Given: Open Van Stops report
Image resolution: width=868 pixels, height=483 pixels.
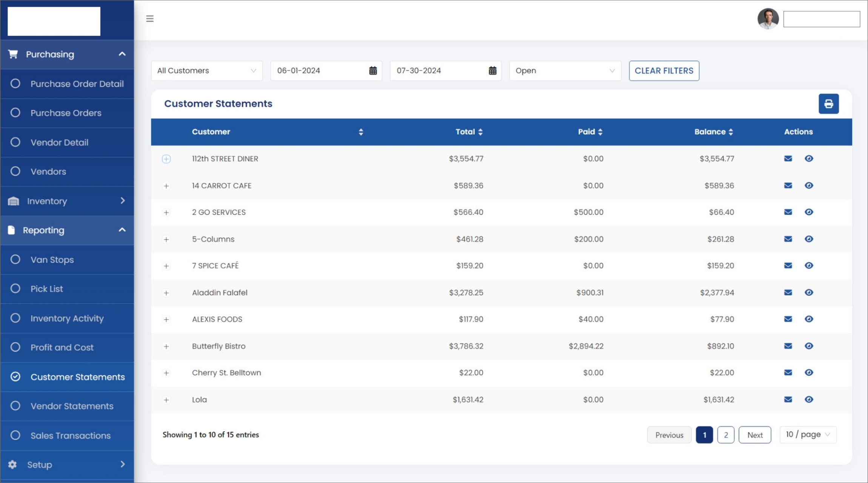Looking at the screenshot, I should coord(67,260).
